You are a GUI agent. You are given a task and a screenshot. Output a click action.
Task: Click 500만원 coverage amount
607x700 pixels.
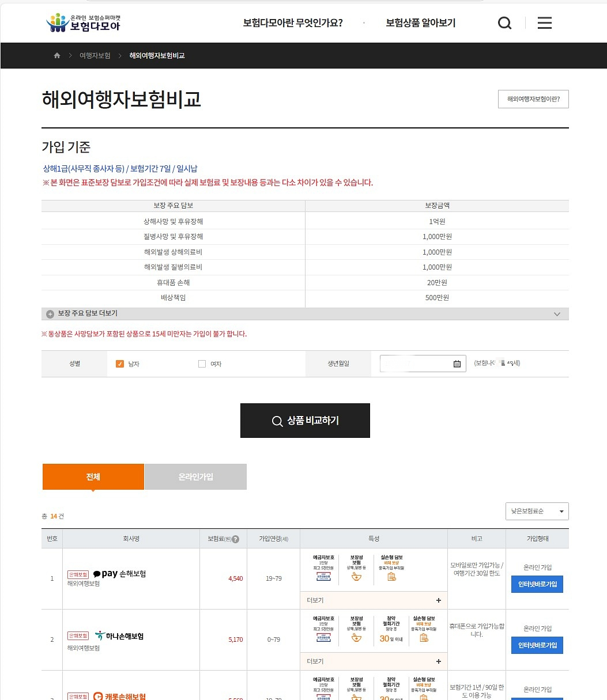pos(437,297)
